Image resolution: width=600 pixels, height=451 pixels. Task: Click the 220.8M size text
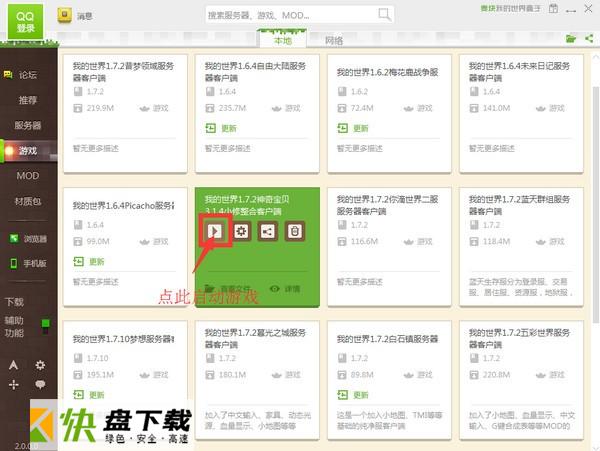click(496, 374)
